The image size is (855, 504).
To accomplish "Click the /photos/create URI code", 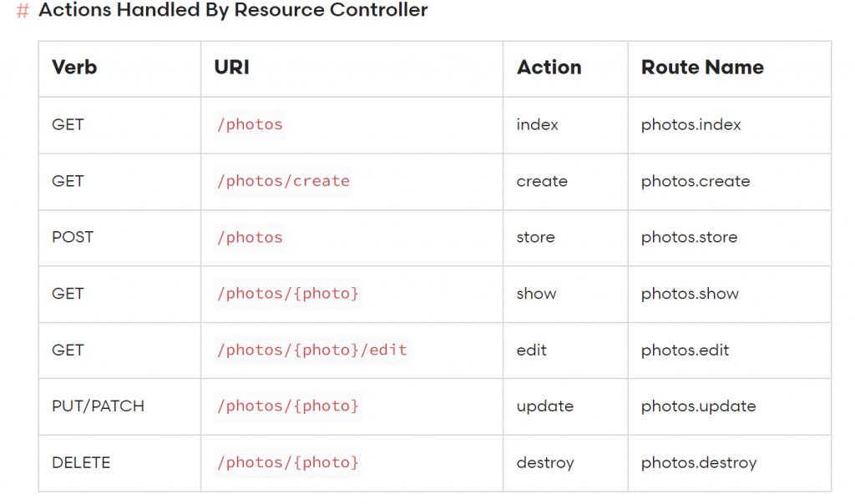I will [283, 181].
